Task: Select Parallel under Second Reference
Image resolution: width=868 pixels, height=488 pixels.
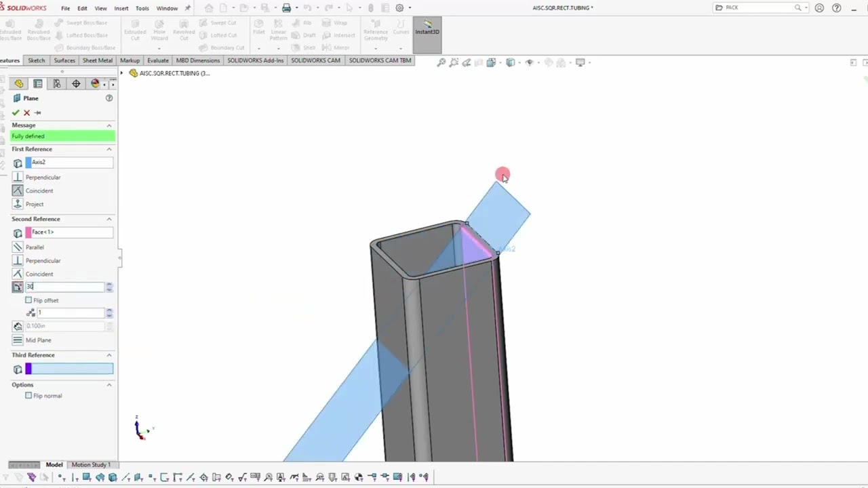Action: pos(18,247)
